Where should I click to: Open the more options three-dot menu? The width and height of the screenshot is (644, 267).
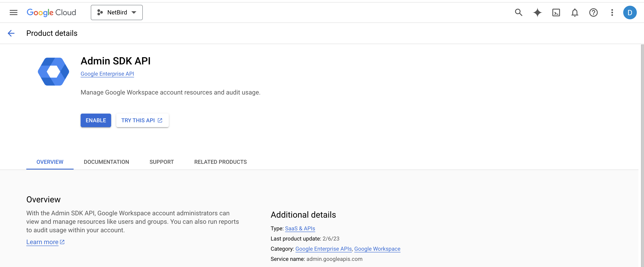[612, 12]
